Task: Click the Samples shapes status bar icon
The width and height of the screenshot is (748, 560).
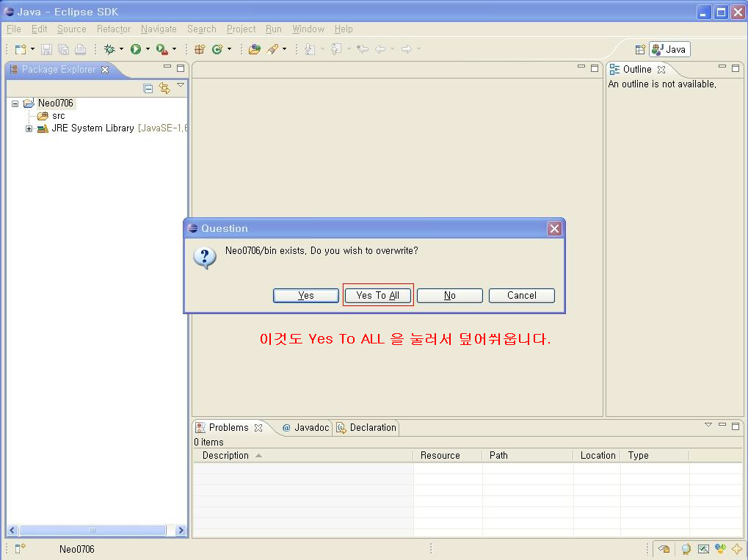Action: [720, 549]
